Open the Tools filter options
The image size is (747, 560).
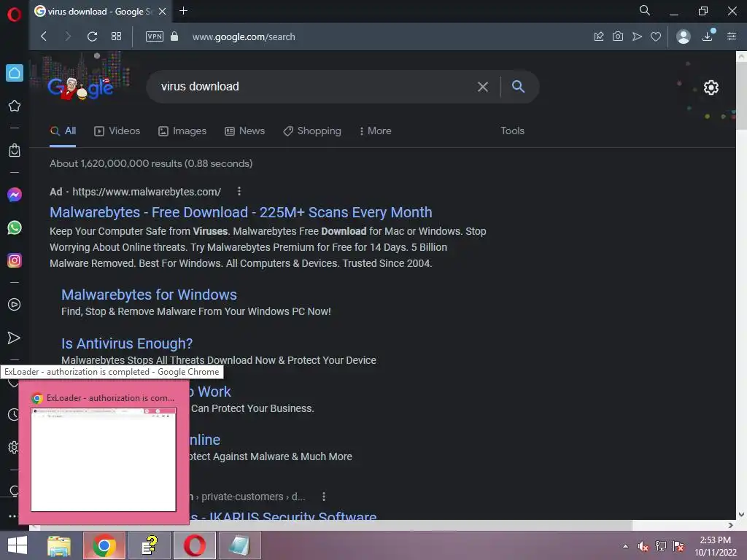coord(512,131)
